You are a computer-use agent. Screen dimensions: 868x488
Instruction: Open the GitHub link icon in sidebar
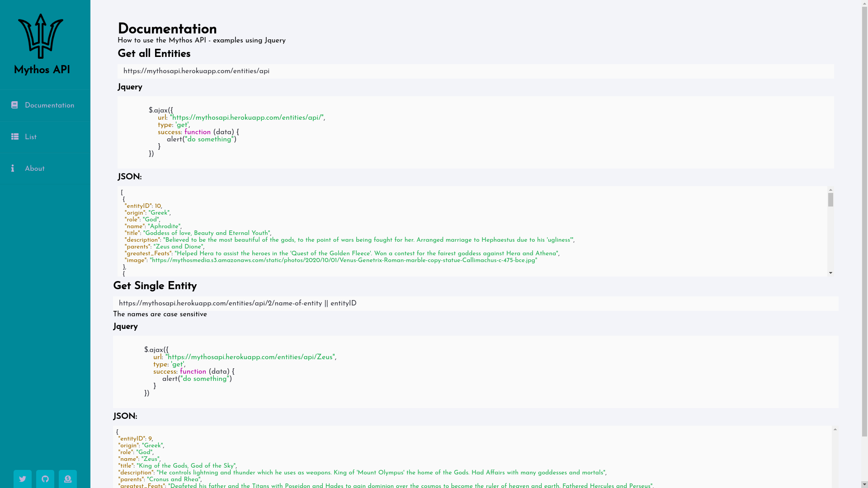(x=45, y=479)
